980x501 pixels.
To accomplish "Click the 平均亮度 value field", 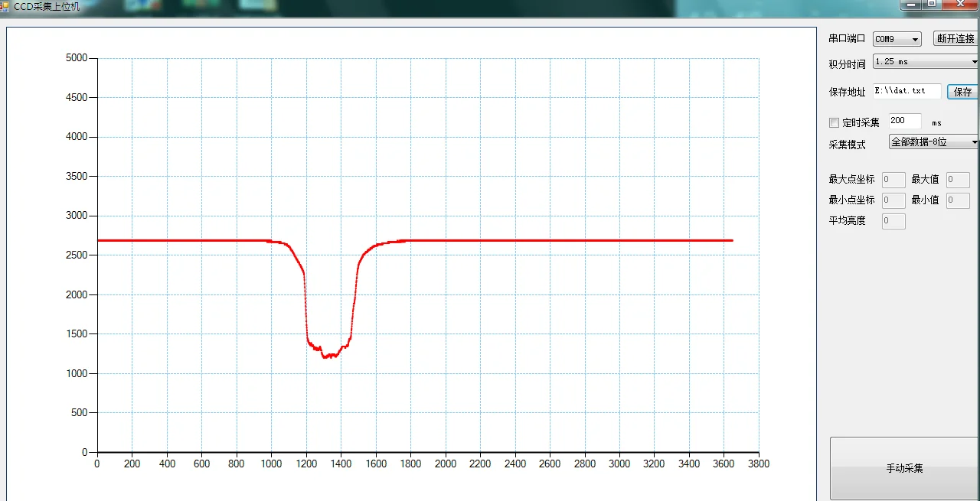I will (x=893, y=221).
